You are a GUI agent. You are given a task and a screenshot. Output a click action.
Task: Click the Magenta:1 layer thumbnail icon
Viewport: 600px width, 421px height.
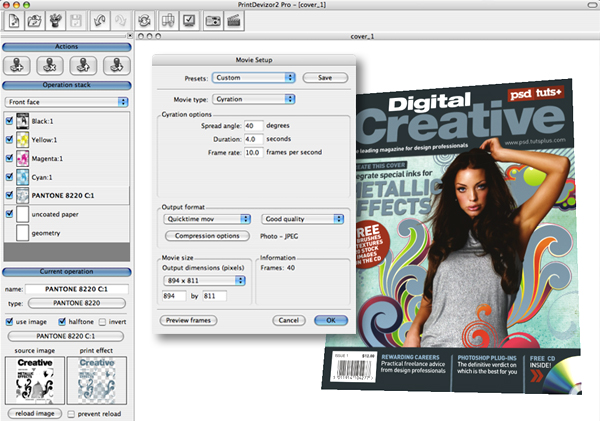(23, 158)
